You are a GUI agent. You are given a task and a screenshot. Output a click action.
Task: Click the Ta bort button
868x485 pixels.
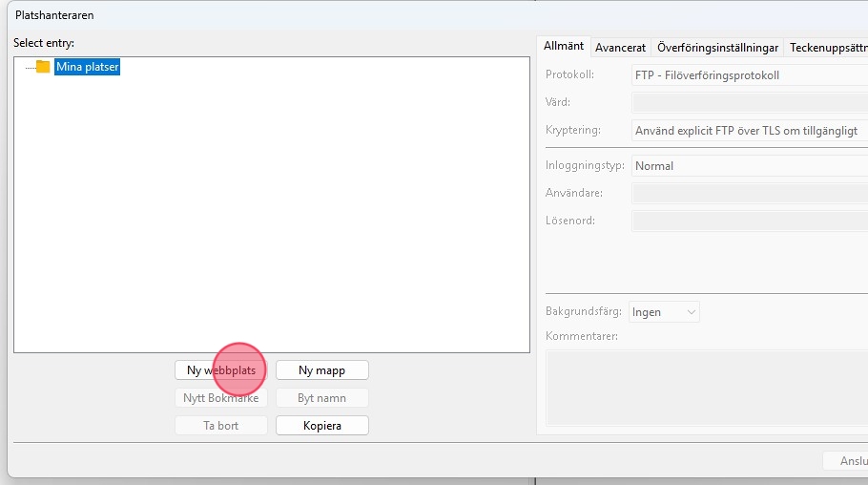221,426
